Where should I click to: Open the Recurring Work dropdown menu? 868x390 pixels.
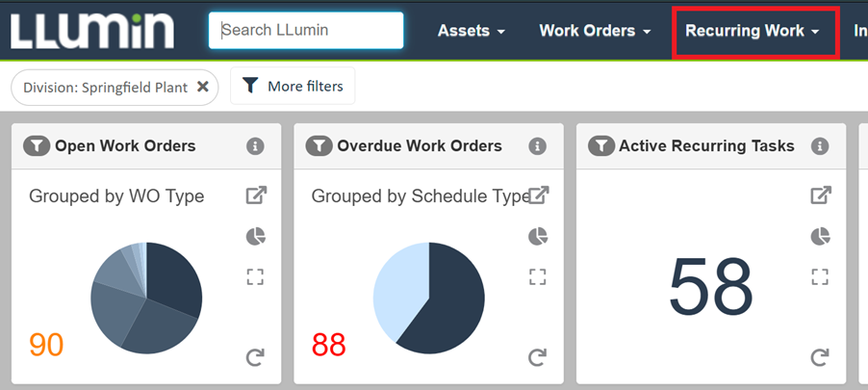click(753, 31)
